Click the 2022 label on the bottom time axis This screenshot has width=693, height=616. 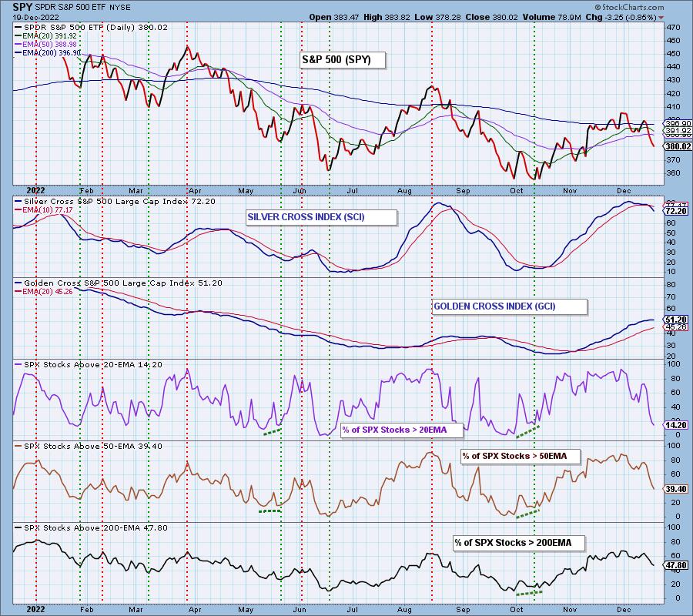point(35,609)
